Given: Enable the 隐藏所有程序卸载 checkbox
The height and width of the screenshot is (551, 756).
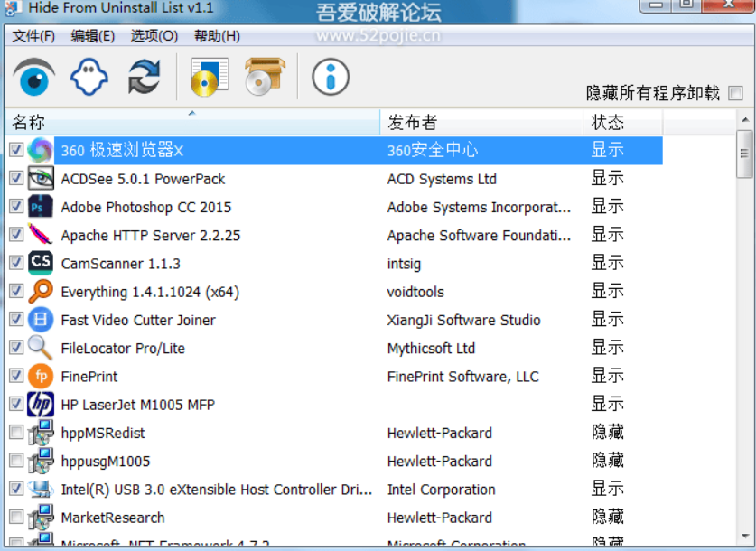Looking at the screenshot, I should (x=736, y=93).
